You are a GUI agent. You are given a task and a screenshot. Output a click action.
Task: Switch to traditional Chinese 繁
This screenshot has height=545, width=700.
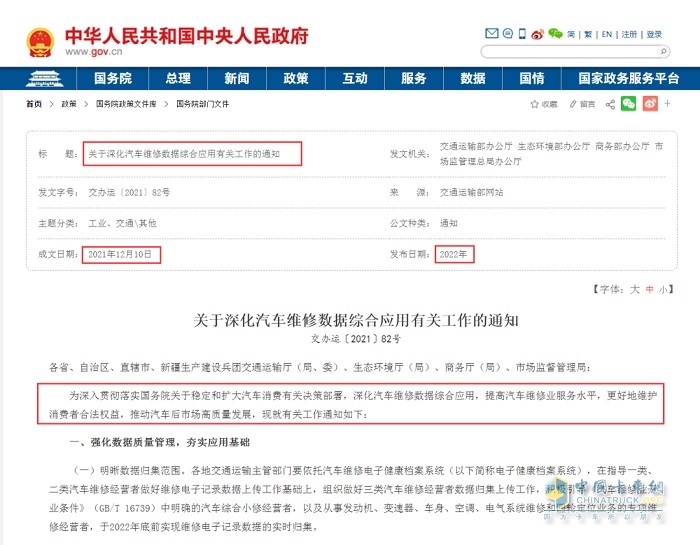pos(588,34)
